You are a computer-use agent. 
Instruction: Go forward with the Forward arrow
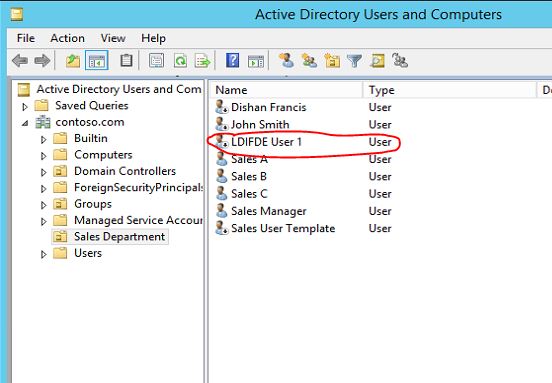42,61
